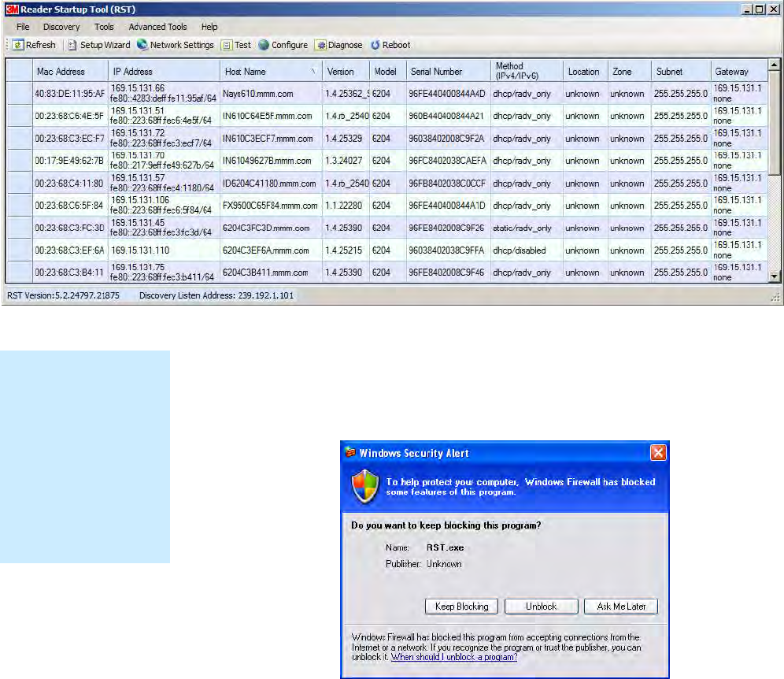Click the Reboot toolbar icon
Image resolution: width=784 pixels, height=679 pixels.
375,45
